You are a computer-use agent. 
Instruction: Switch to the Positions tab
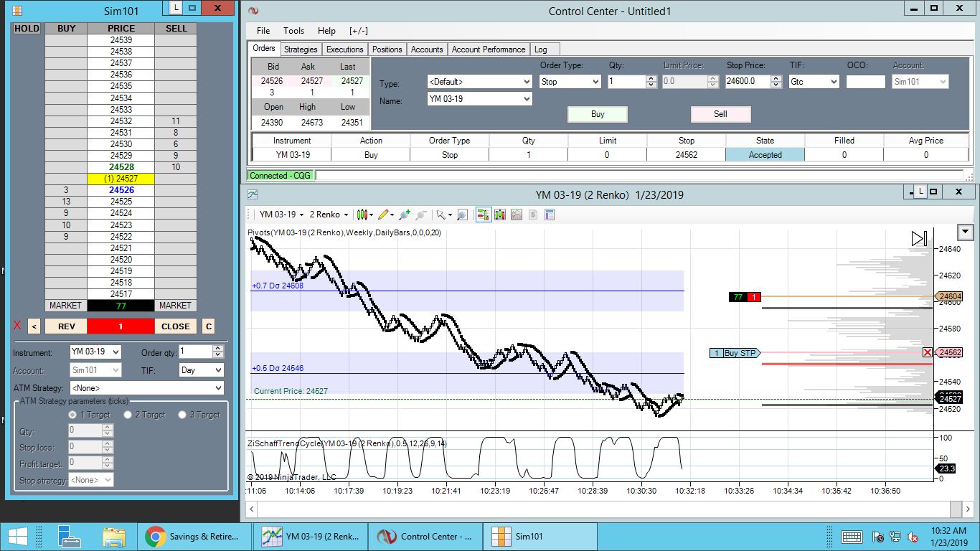click(x=387, y=50)
